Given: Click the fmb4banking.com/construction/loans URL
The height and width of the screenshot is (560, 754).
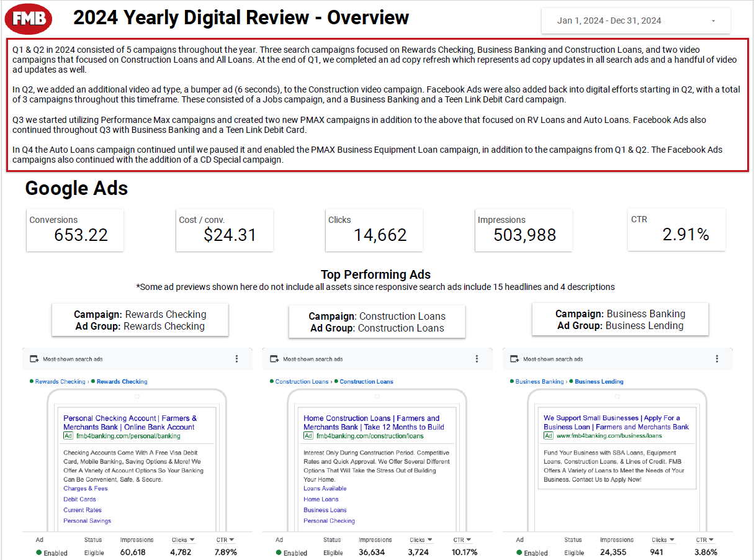Looking at the screenshot, I should (369, 436).
